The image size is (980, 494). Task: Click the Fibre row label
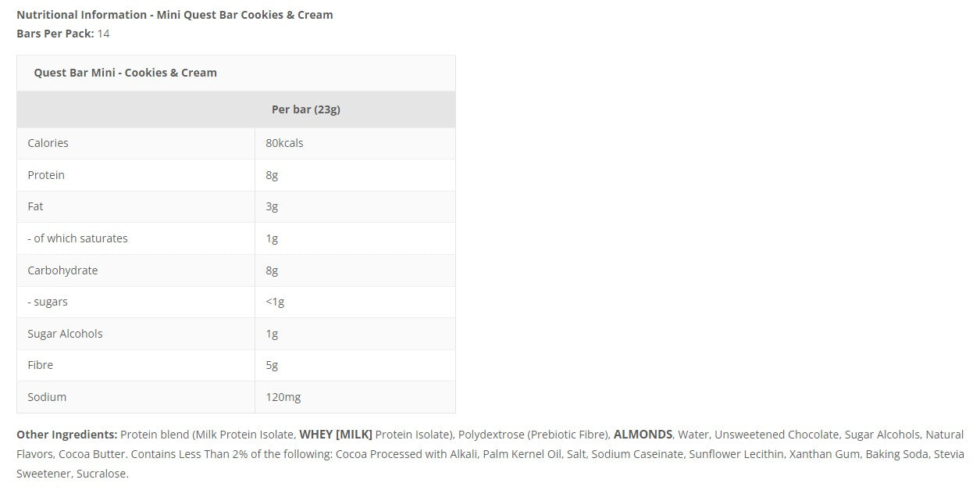tap(41, 365)
